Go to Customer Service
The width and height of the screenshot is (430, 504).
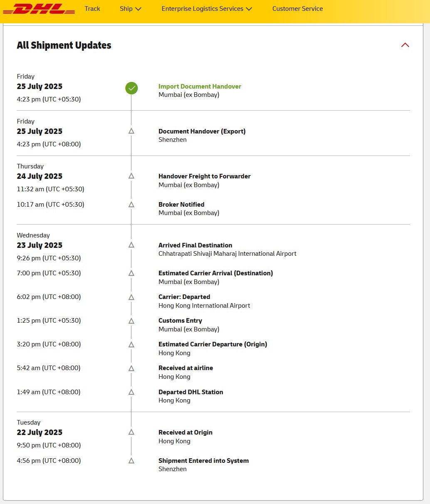pyautogui.click(x=297, y=9)
